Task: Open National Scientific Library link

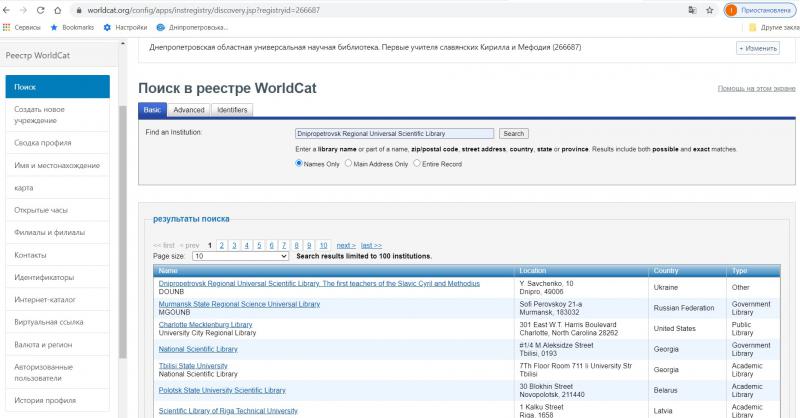Action: [198, 349]
